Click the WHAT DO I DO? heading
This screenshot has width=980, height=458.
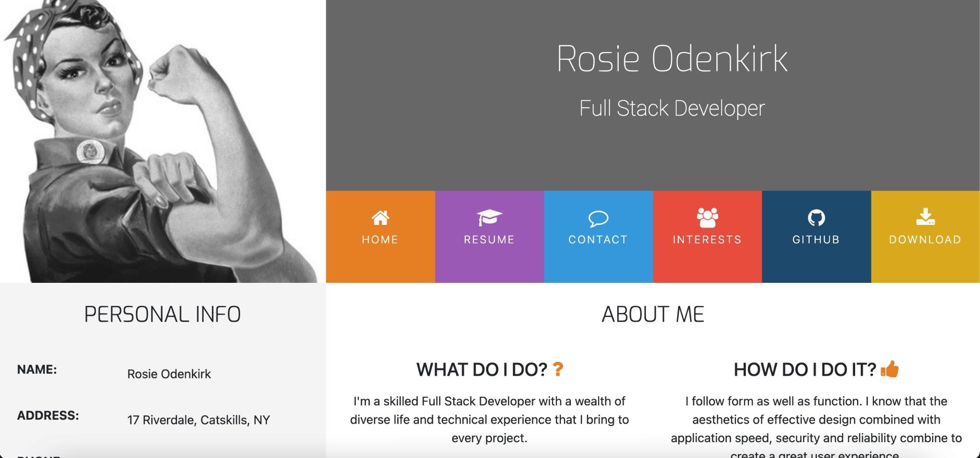[482, 369]
